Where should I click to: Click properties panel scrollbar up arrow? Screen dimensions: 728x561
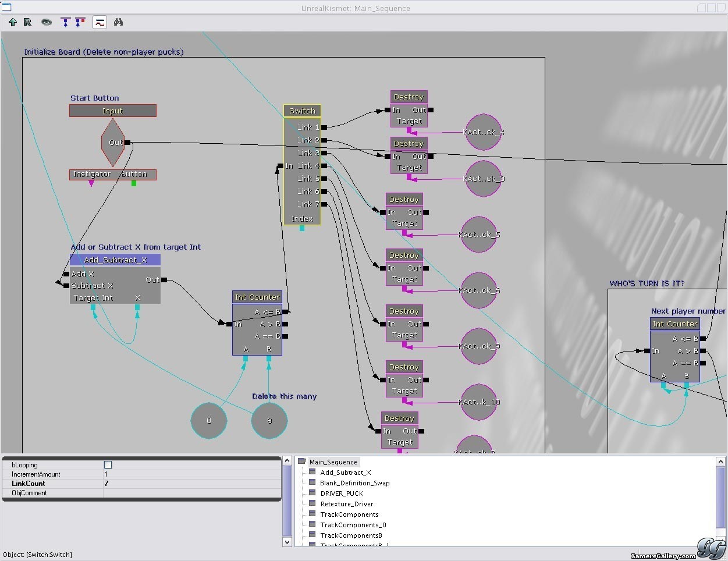click(x=287, y=461)
